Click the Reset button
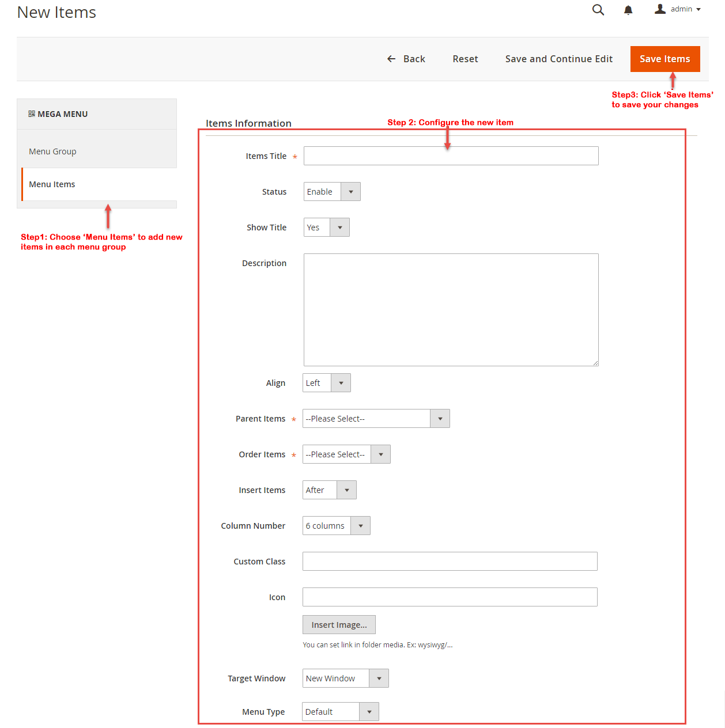This screenshot has width=725, height=728. (x=465, y=59)
